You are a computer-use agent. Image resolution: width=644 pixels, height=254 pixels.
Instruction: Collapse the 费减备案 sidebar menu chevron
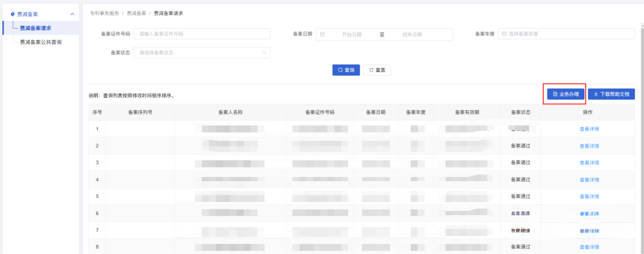coord(72,14)
